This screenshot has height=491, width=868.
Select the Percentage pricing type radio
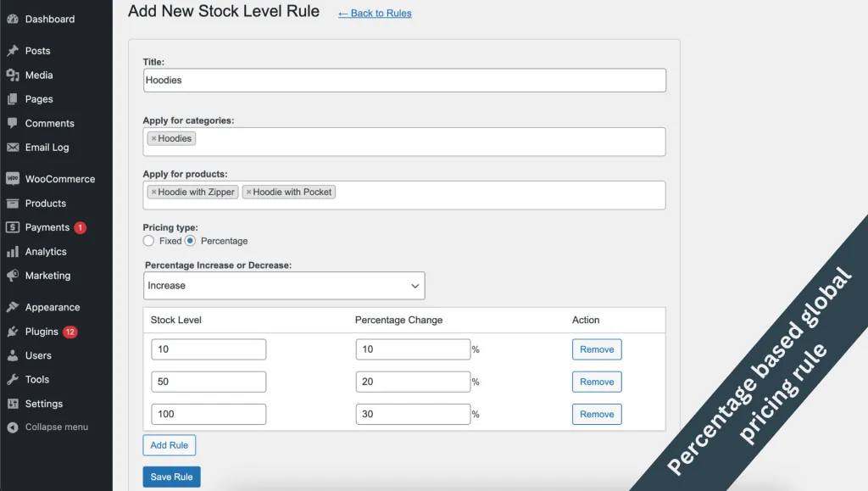click(191, 241)
